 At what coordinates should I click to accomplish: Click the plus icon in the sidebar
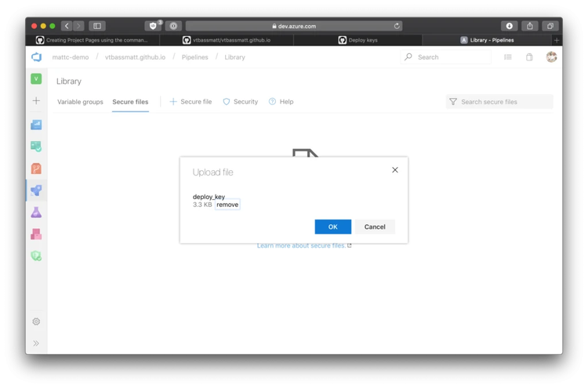[36, 100]
